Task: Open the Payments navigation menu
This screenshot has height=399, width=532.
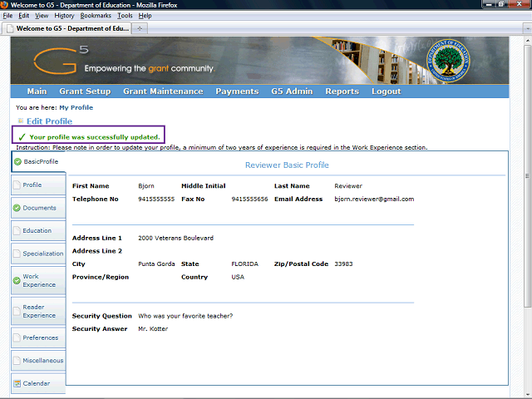Action: (237, 91)
